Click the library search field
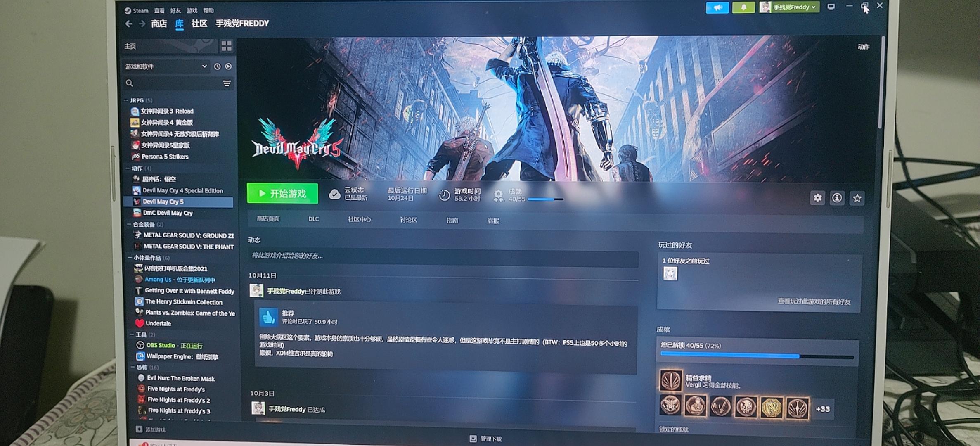 [178, 83]
